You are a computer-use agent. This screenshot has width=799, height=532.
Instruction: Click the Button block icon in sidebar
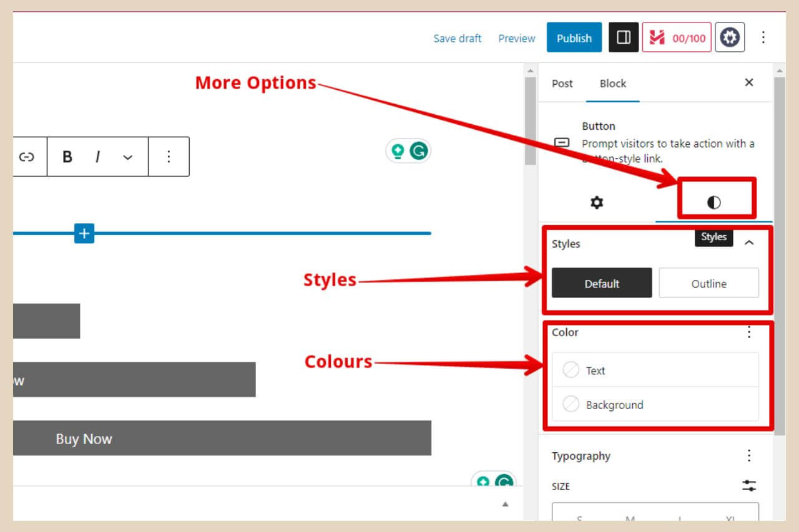coord(562,143)
